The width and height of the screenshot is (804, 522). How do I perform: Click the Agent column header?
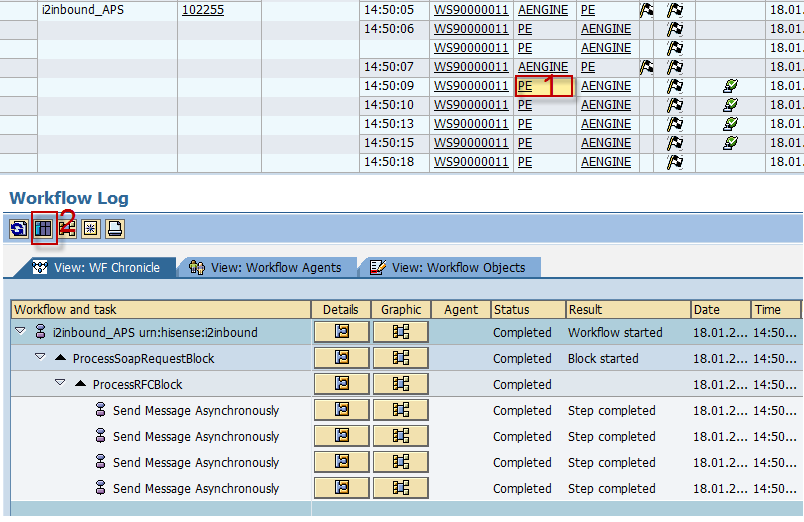coord(461,310)
